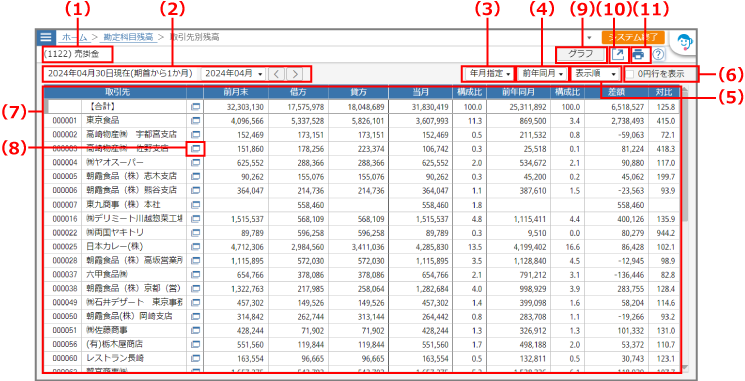
Task: Open the 前年同月 comparison dropdown
Action: click(x=542, y=74)
